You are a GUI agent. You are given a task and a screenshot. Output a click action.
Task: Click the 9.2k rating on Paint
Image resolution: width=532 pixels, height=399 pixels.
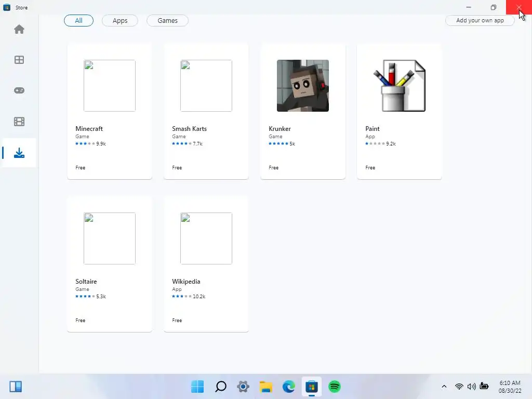click(x=391, y=143)
